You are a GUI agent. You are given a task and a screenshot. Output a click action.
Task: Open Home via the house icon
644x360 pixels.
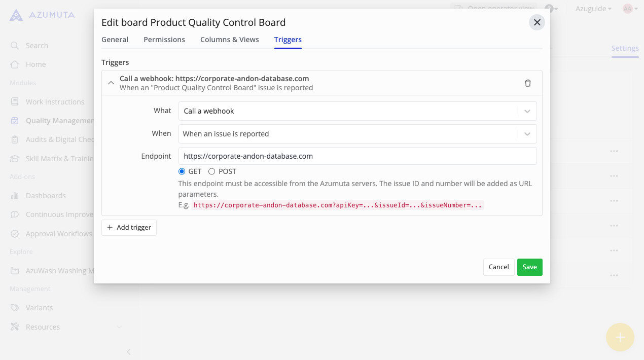click(15, 64)
